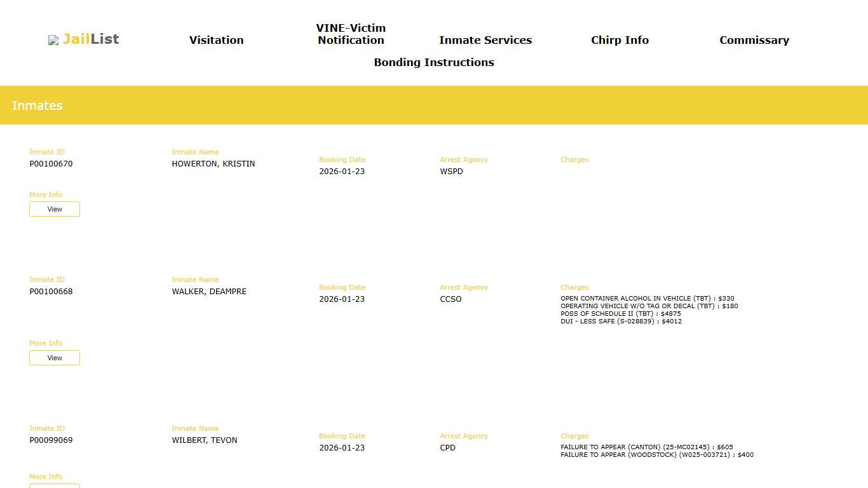The image size is (868, 488).
Task: Click the FAILURE TO APPEAR (CANTON) charge
Action: 646,447
